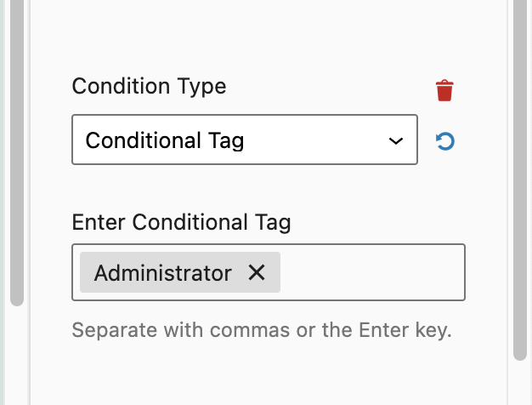Click the 'Condition Type' label

pos(149,86)
